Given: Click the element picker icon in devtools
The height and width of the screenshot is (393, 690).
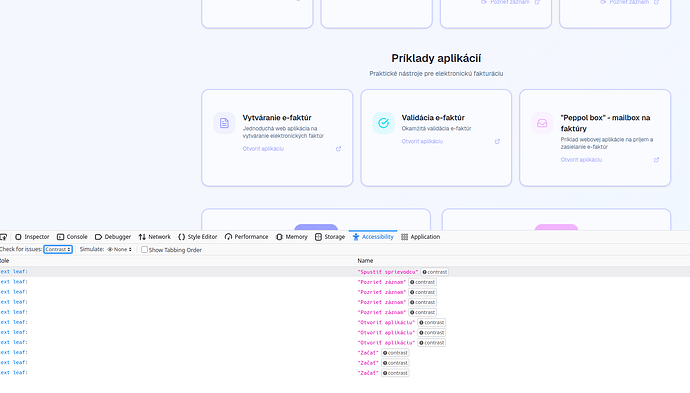Looking at the screenshot, I should (x=4, y=237).
